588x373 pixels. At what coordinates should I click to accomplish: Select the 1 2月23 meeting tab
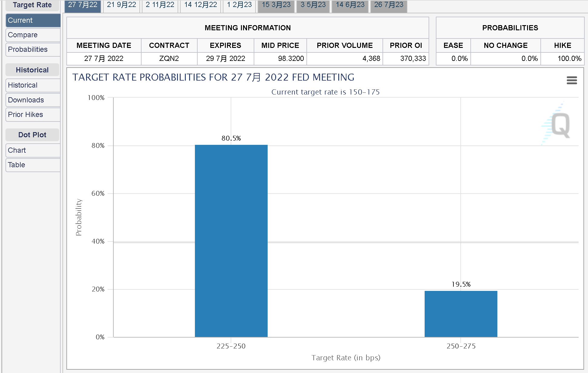pos(239,5)
